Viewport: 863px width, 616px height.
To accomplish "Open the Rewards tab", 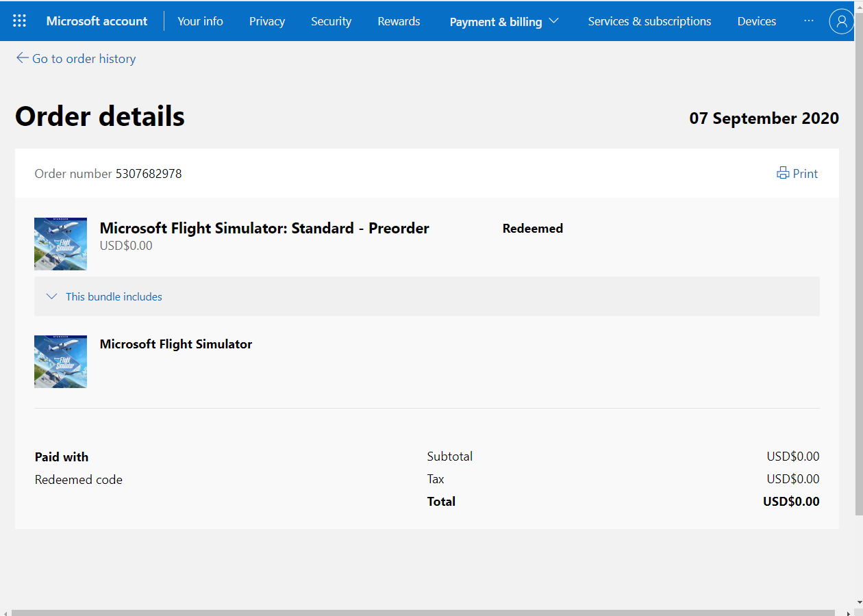I will point(399,21).
